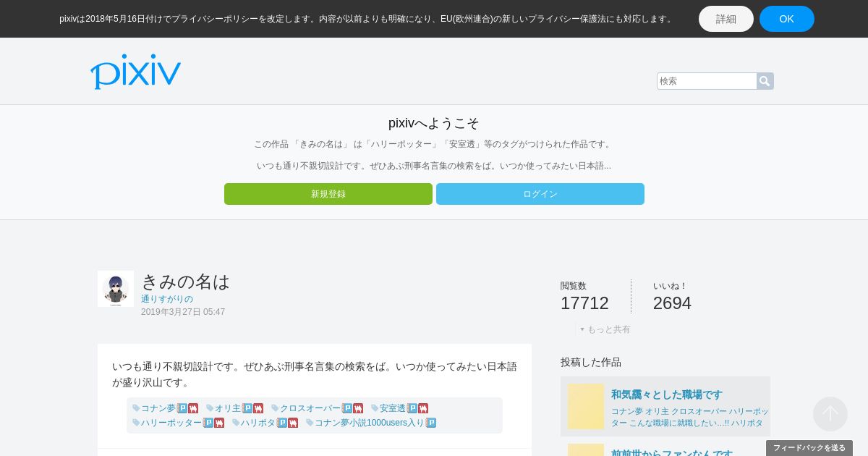868x456 pixels.
Task: Click the view count 17712
Action: click(584, 303)
